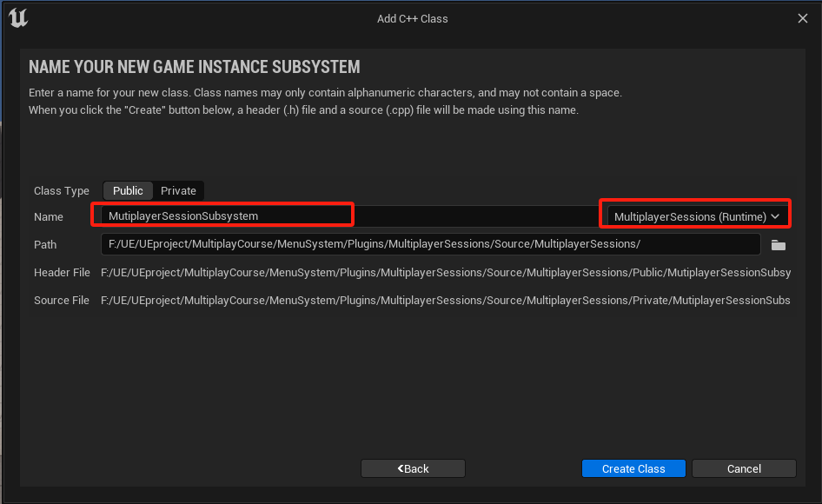Browse for folder using the folder icon
822x504 pixels.
click(779, 245)
